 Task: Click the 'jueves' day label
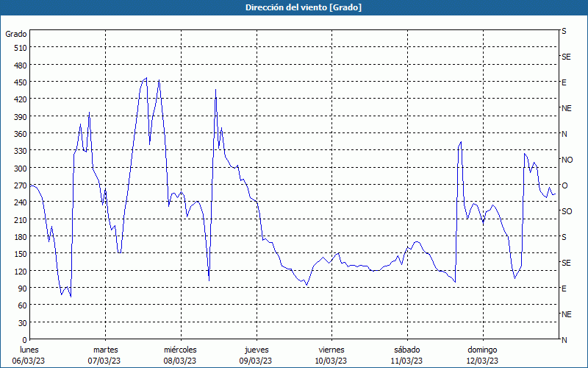[257, 350]
